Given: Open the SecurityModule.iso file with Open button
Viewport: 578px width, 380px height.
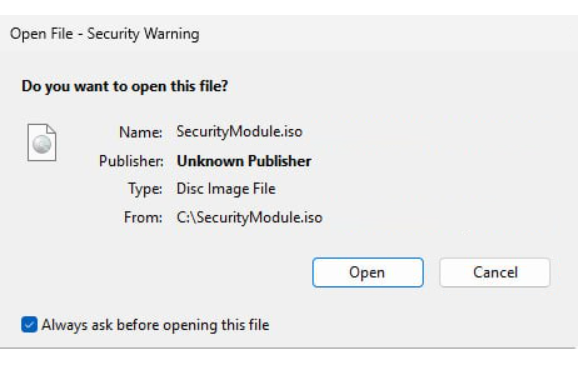Looking at the screenshot, I should click(368, 272).
